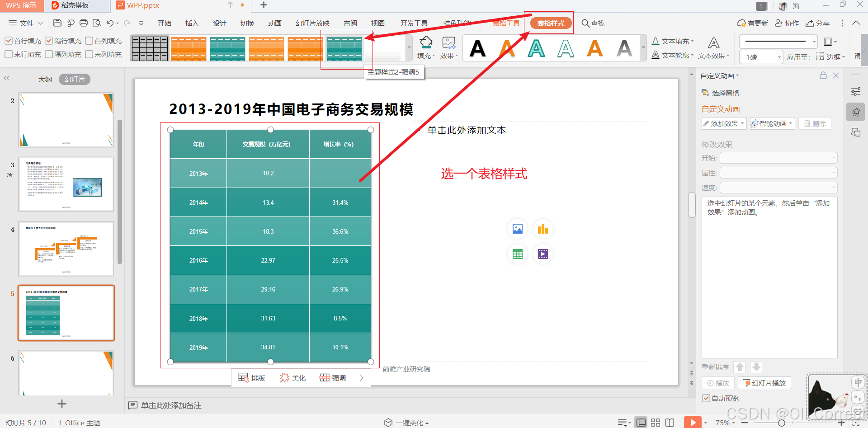Open the 设计 ribbon tab
Viewport: 868px width, 428px height.
coord(220,23)
